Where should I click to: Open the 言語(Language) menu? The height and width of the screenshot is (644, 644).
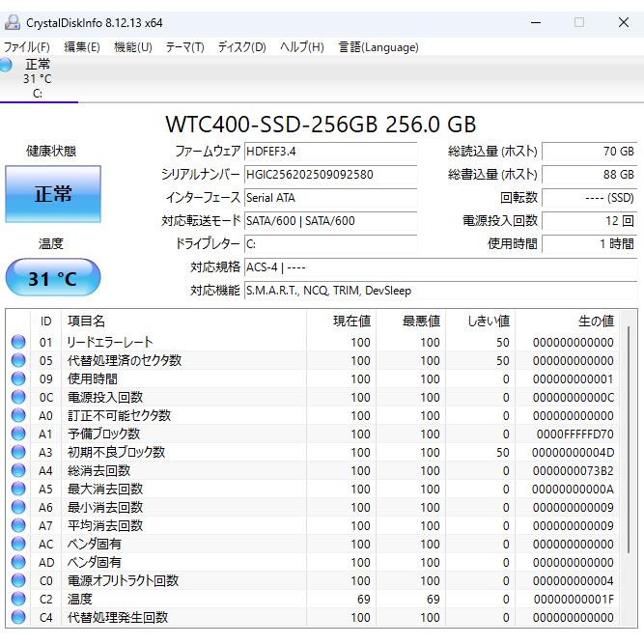pos(378,47)
